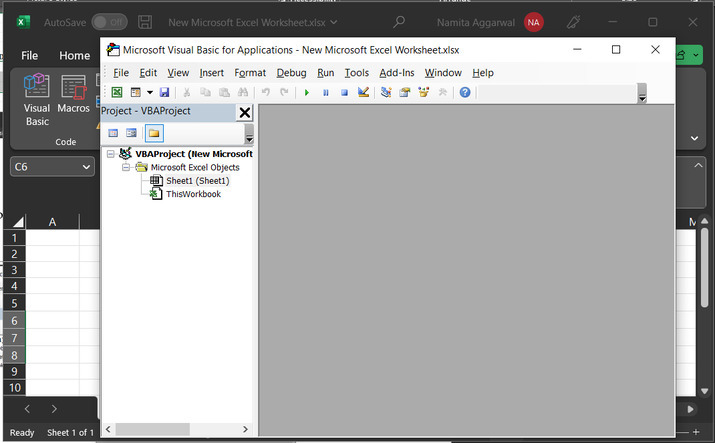Click the Toolbox icon in VBA toolbar
715x443 pixels.
pos(442,93)
